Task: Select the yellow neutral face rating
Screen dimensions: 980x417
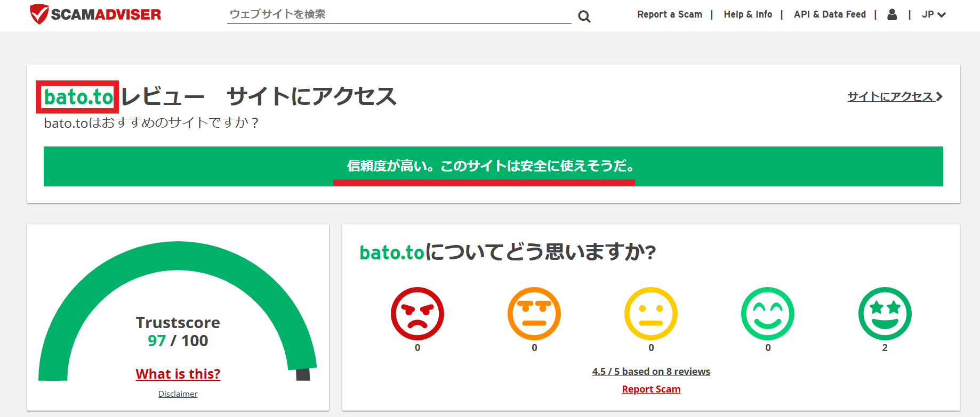Action: point(651,314)
